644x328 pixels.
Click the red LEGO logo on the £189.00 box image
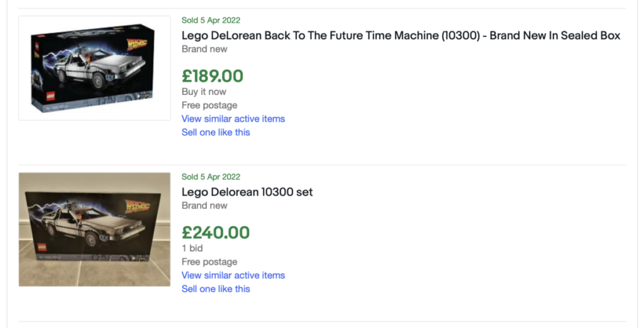tap(50, 96)
